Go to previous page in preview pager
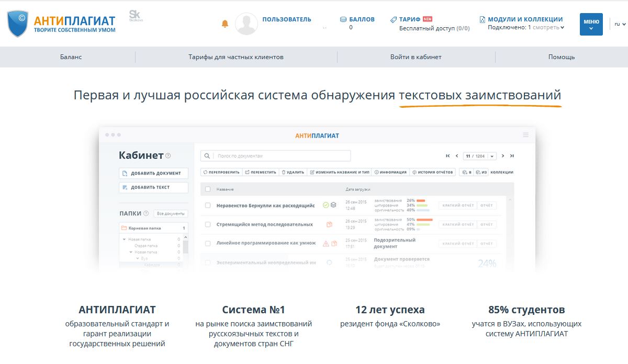The width and height of the screenshot is (628, 364). [457, 156]
